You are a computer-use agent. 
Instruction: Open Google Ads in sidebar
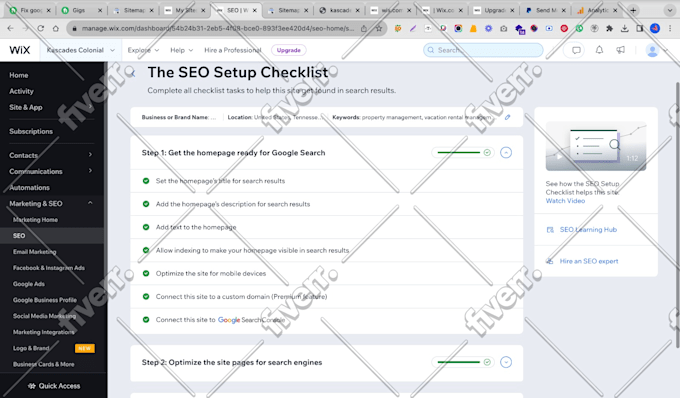pos(29,284)
